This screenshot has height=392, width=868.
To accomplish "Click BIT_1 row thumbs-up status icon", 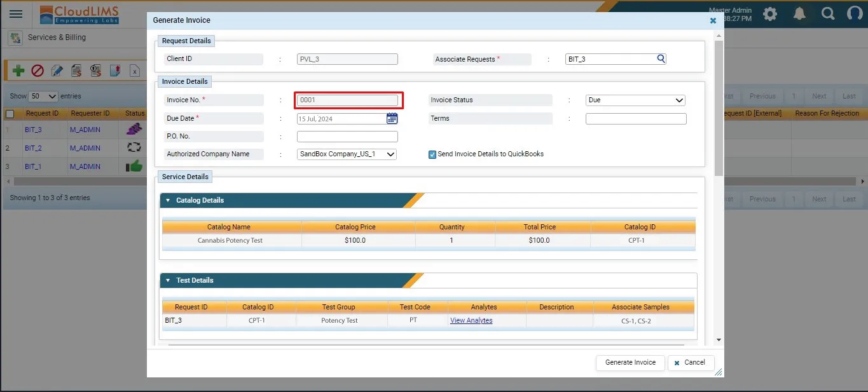I will [x=134, y=166].
